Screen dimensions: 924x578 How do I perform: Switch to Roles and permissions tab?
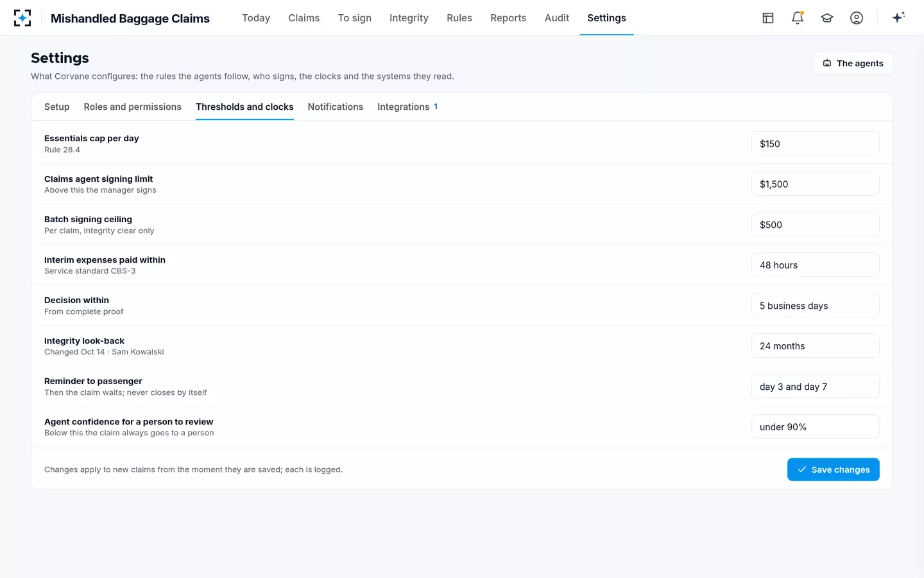point(132,107)
